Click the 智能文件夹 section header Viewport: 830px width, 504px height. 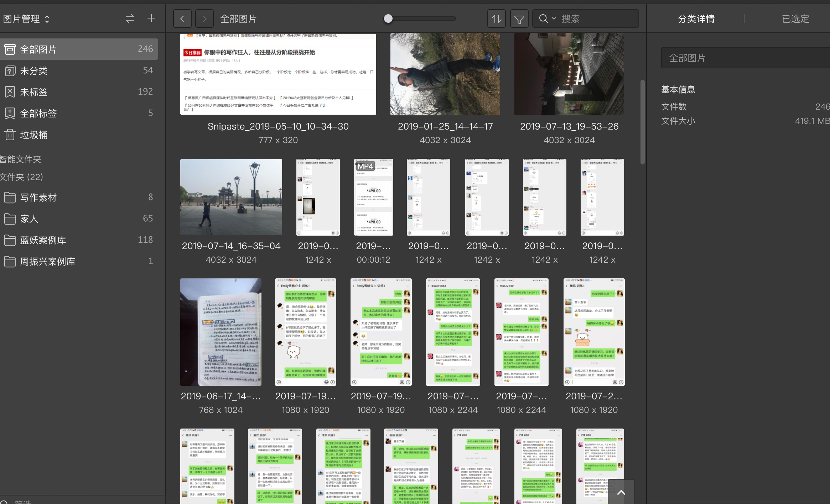(x=21, y=159)
